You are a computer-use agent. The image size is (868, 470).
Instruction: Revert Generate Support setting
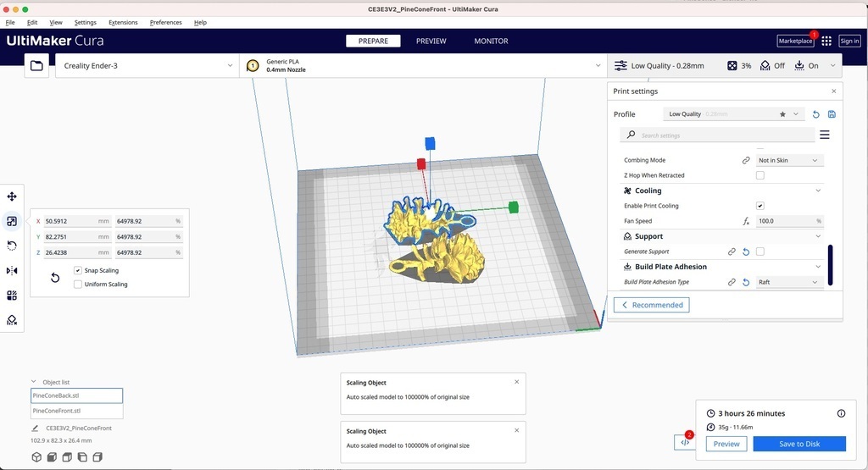point(746,252)
